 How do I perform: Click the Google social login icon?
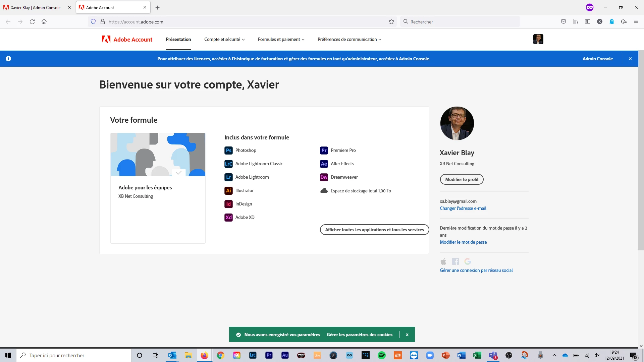click(x=468, y=261)
